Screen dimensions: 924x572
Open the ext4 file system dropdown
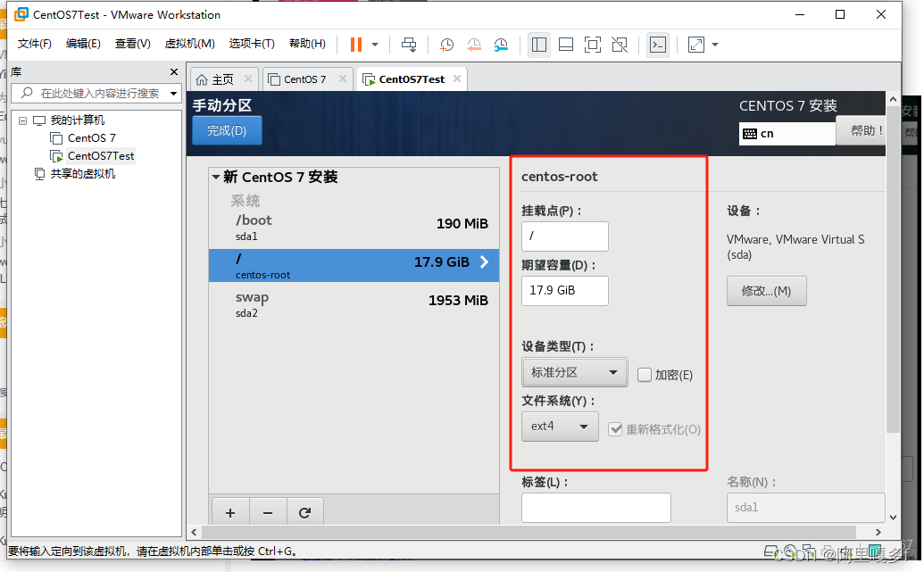560,427
